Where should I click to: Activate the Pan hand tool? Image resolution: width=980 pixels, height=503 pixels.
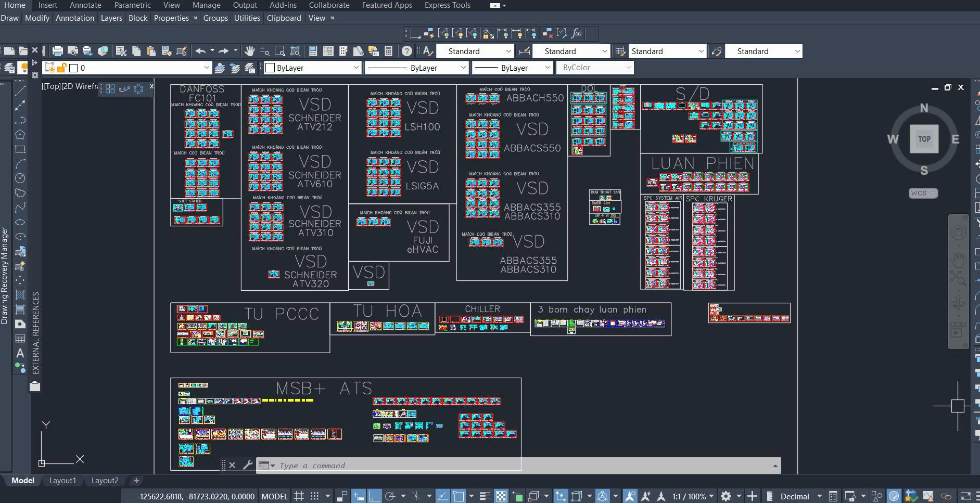(x=250, y=51)
